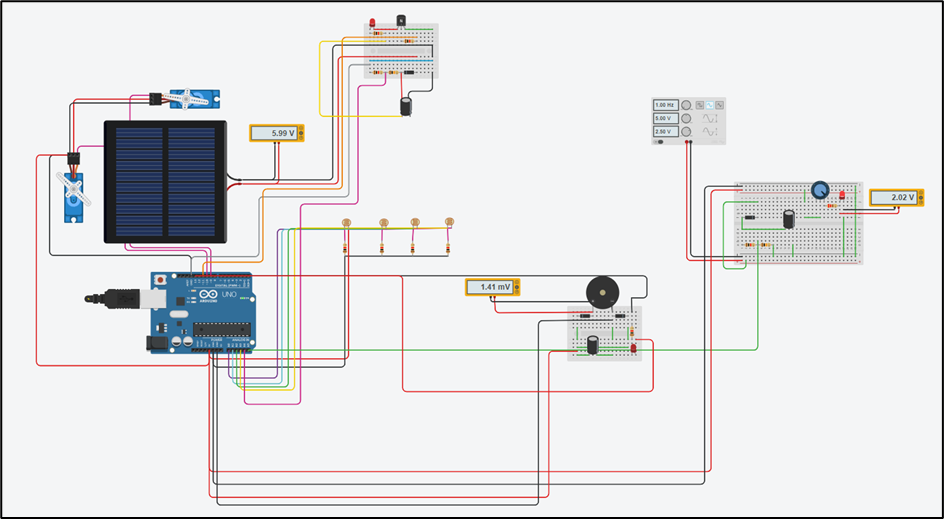944x519 pixels.
Task: Click the Arduino black power jack
Action: point(155,343)
